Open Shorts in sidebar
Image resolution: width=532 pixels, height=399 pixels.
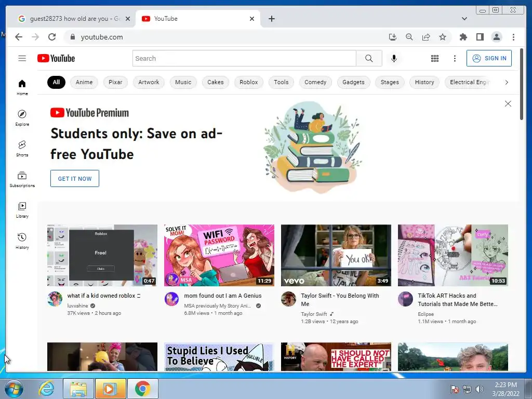(x=22, y=149)
